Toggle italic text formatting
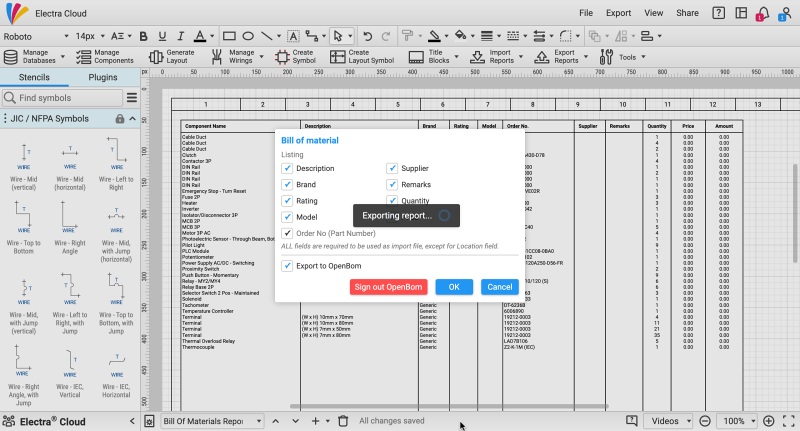800x431 pixels. click(x=180, y=36)
